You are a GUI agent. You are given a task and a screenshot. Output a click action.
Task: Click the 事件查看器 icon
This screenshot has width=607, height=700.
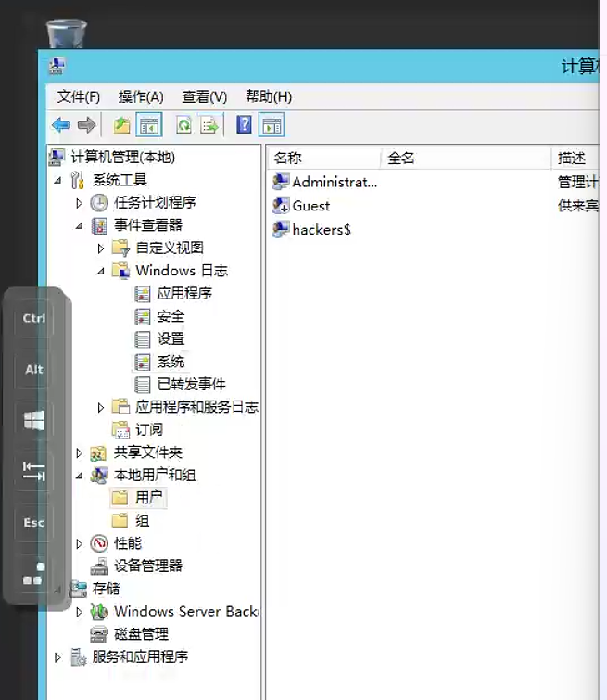click(x=99, y=225)
